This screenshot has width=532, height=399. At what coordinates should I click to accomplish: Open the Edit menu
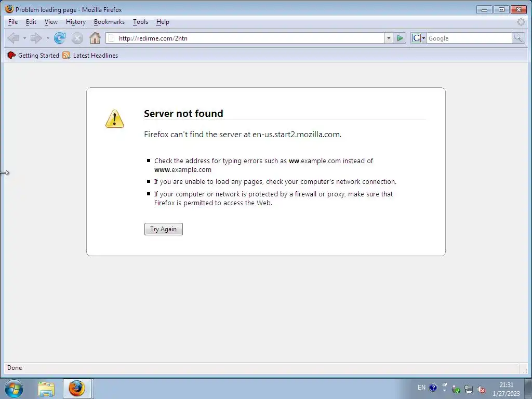[x=31, y=22]
